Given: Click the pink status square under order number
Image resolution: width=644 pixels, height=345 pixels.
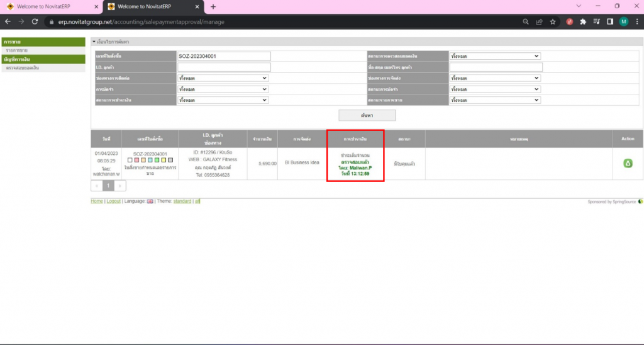Looking at the screenshot, I should tap(136, 160).
